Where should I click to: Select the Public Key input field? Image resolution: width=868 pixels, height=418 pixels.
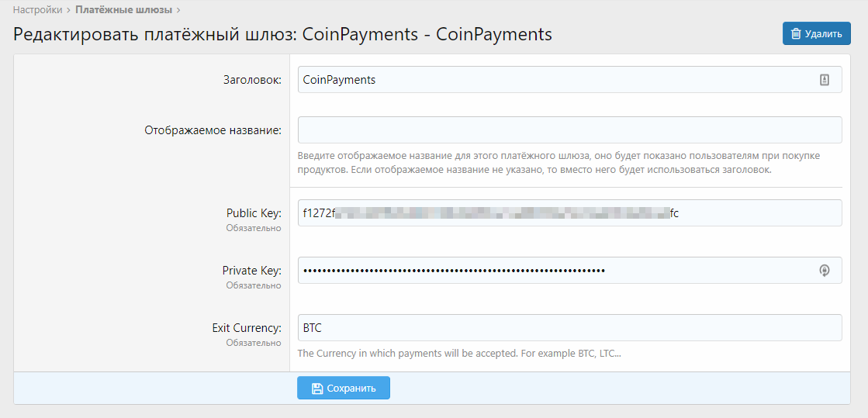(569, 213)
